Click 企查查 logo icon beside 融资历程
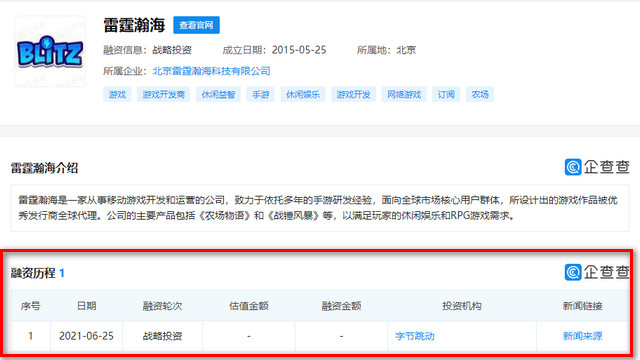Viewport: 640px width, 360px height. pos(573,272)
